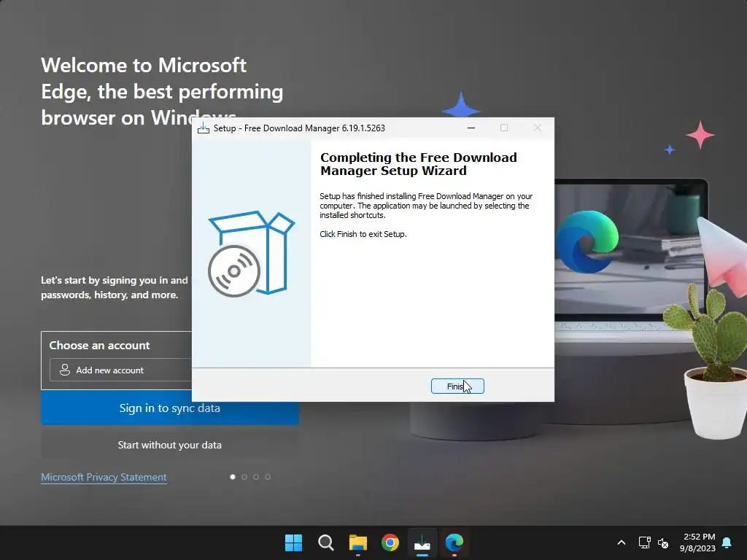The image size is (747, 560).
Task: Click the Choose an account label
Action: pos(99,345)
